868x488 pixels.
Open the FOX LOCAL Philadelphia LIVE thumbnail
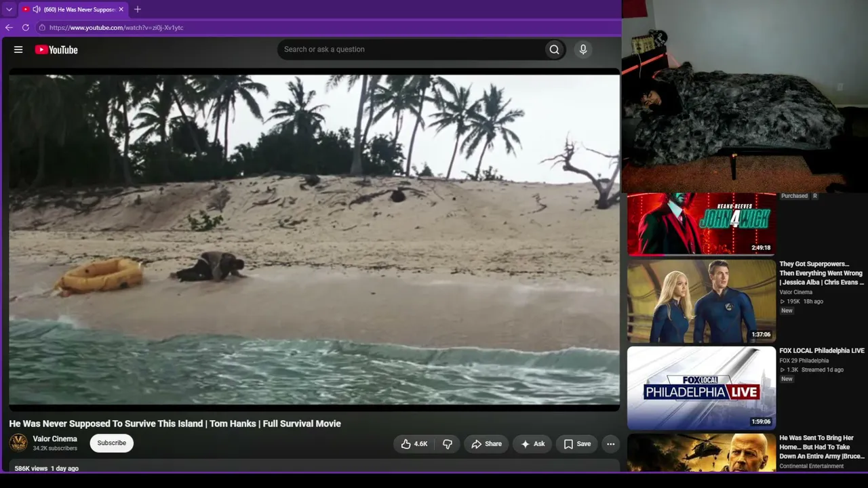(x=701, y=388)
